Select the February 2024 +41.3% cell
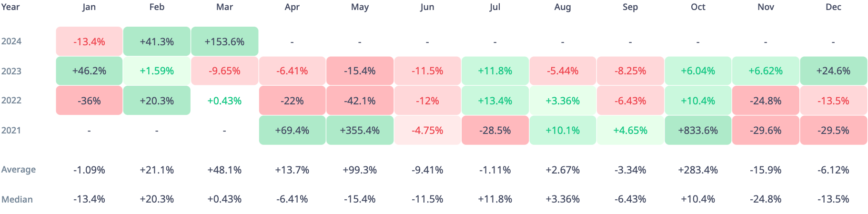This screenshot has width=868, height=214. 157,41
